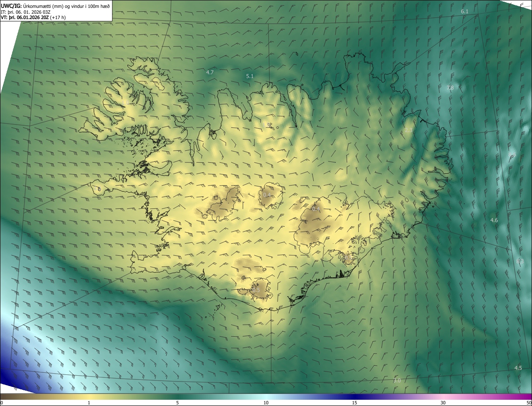
Task: Click the 4.6 value label
Action: point(494,220)
